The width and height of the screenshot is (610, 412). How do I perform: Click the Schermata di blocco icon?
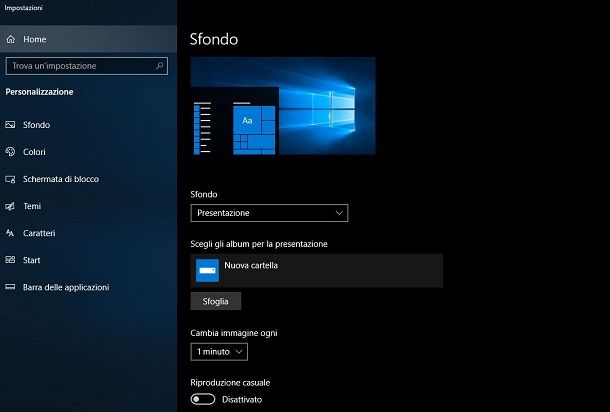point(10,179)
